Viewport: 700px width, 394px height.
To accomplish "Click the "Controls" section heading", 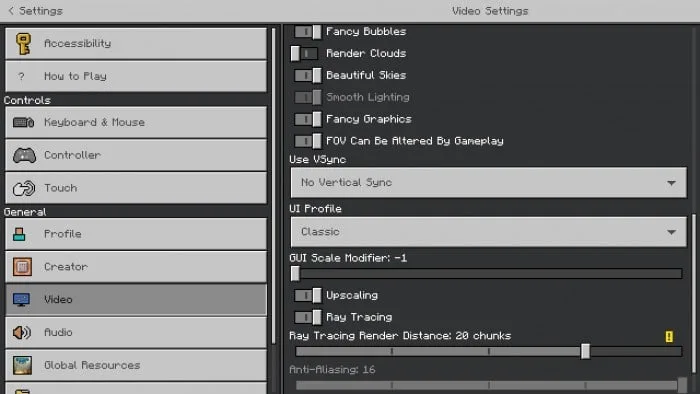I will (x=27, y=100).
